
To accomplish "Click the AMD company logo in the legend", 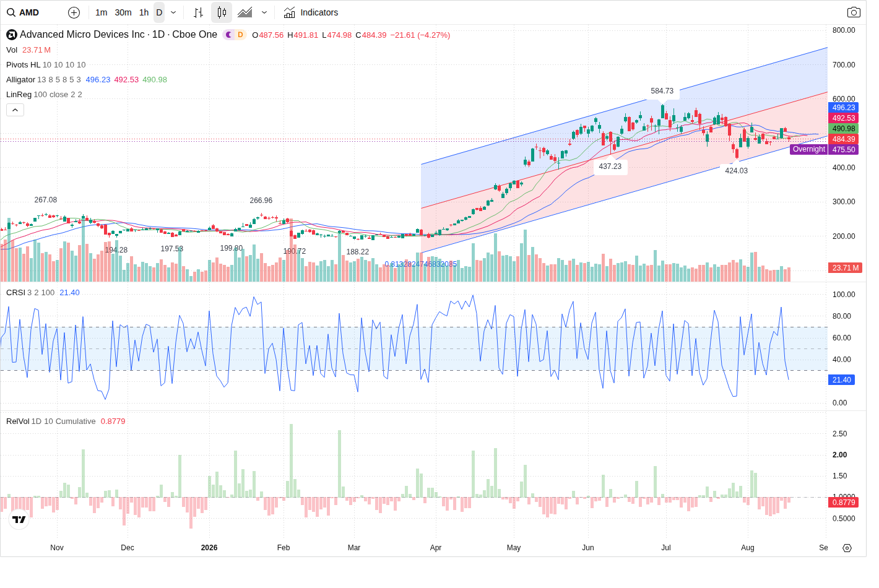I will click(x=12, y=35).
